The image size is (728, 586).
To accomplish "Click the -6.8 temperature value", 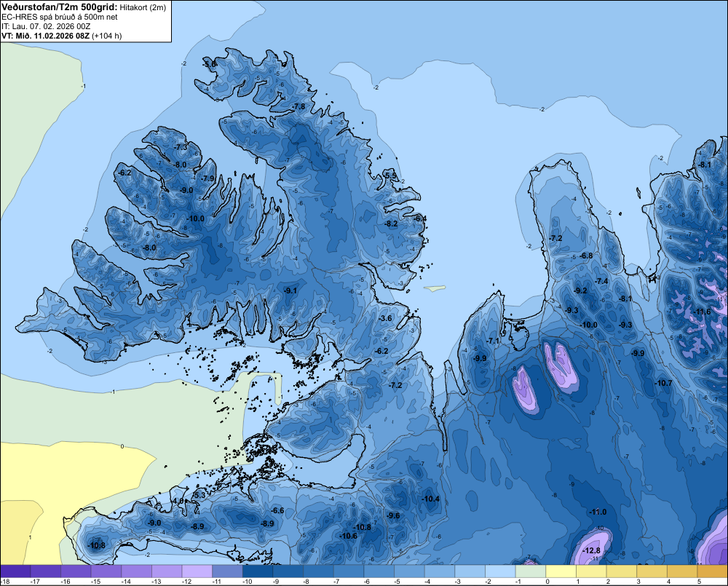I will [586, 256].
